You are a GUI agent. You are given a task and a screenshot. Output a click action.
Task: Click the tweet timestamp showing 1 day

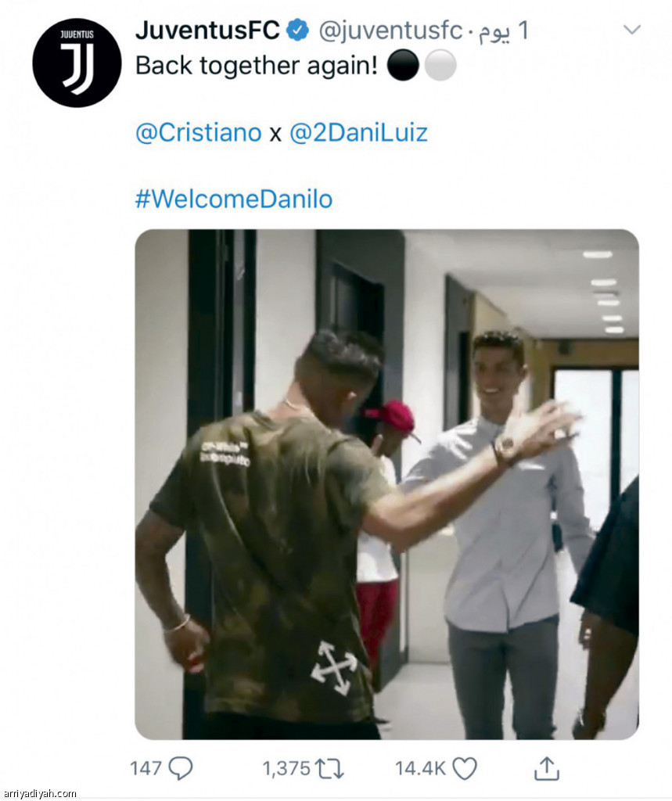503,31
